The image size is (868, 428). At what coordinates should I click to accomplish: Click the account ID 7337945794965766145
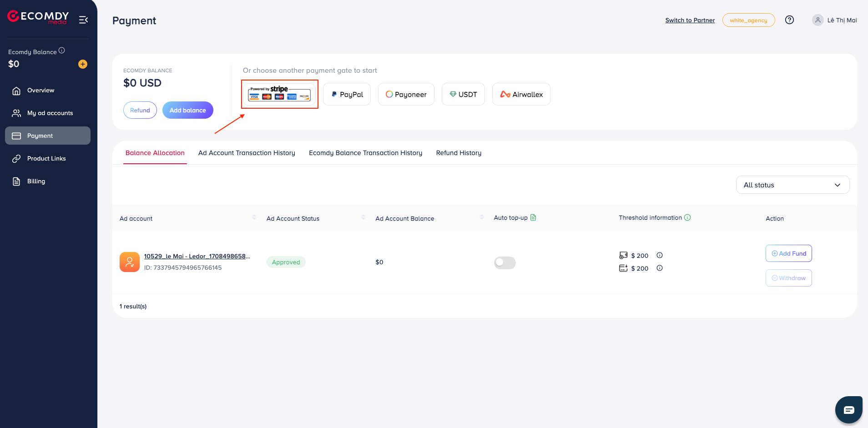point(183,267)
